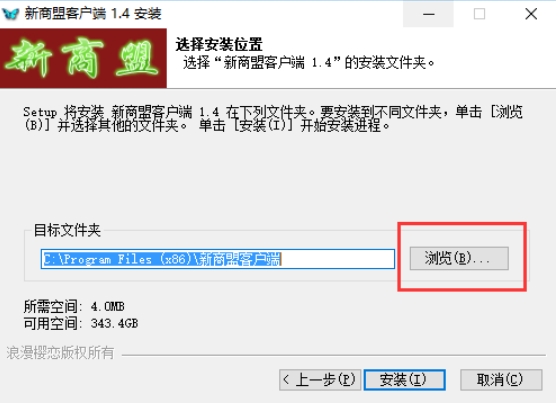
Task: Click the 可用空间: 343.4GB label
Action: click(81, 323)
